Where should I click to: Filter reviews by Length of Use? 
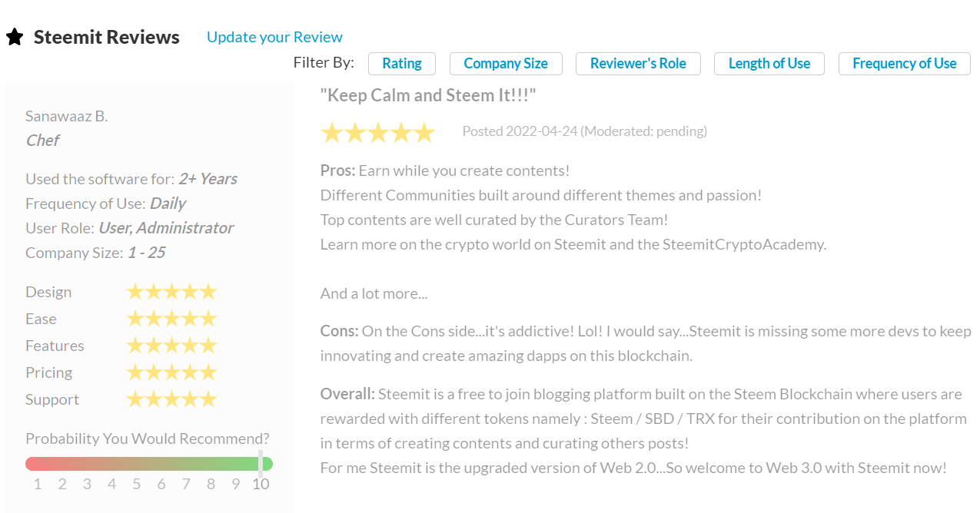point(769,64)
